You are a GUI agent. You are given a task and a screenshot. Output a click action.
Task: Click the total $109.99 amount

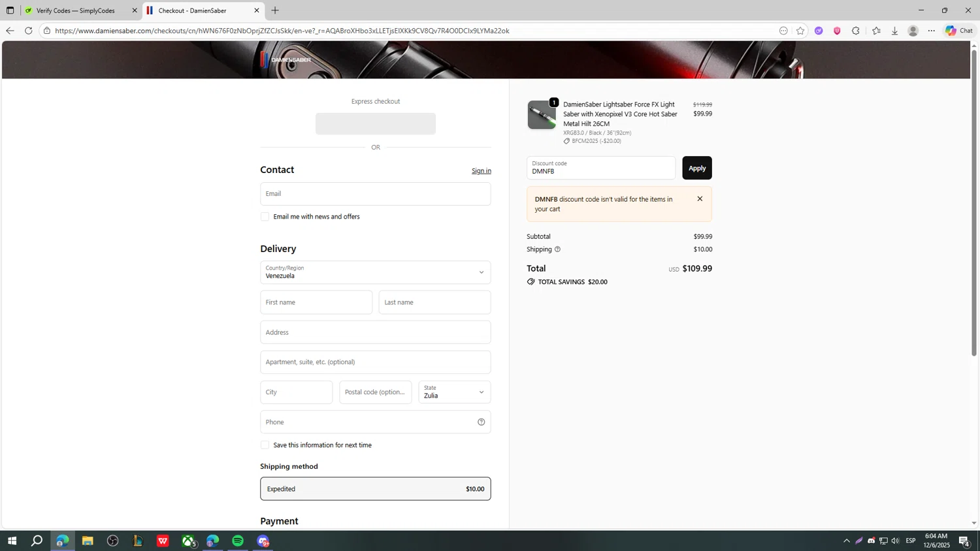pyautogui.click(x=697, y=268)
